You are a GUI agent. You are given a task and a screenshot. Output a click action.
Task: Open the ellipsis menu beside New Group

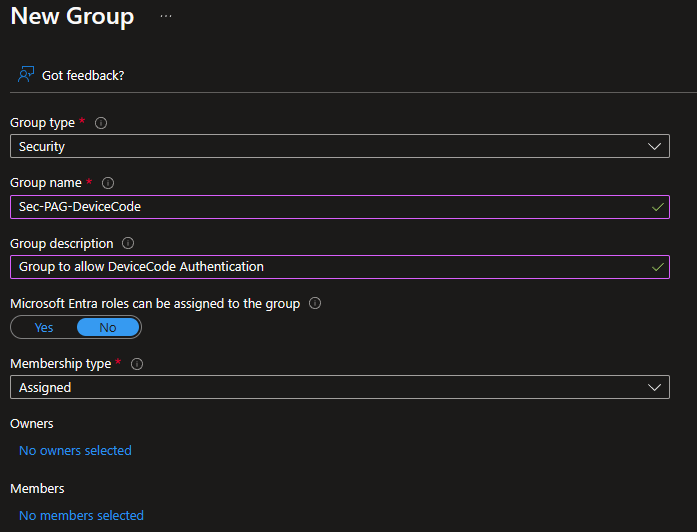[166, 17]
